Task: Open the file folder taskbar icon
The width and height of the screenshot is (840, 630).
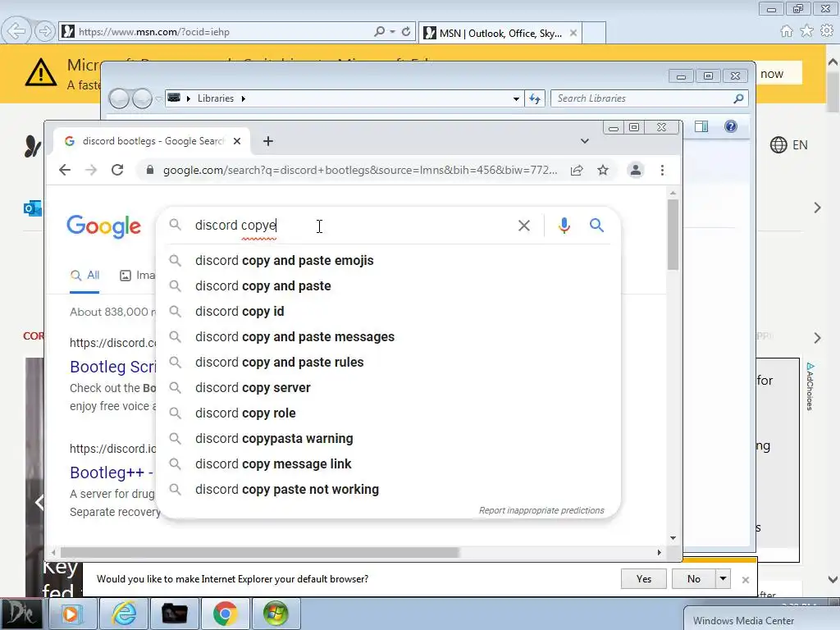Action: coord(175,614)
